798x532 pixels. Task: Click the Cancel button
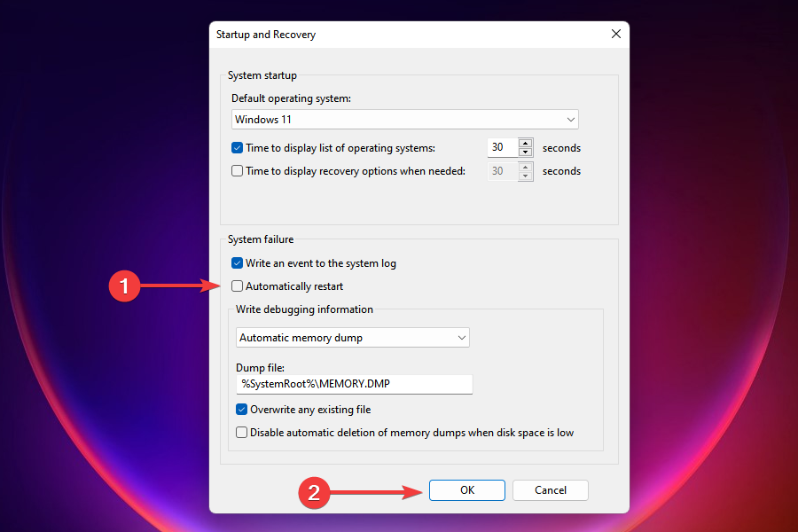coord(550,489)
